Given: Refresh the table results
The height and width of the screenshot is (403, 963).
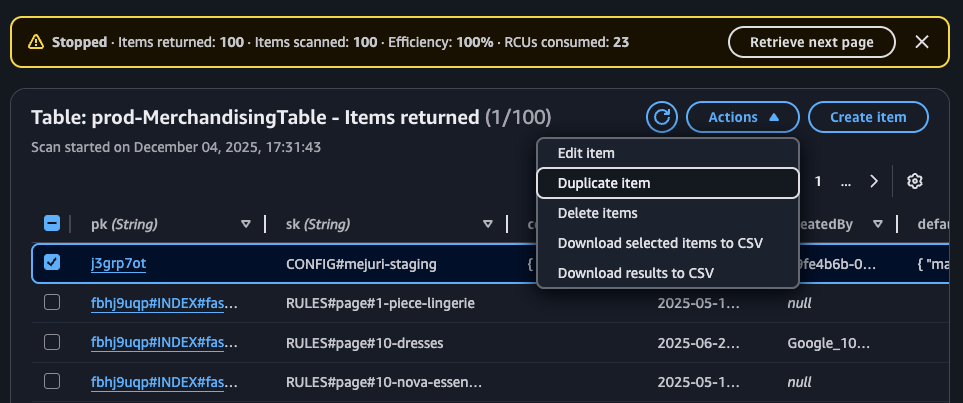Looking at the screenshot, I should coord(661,117).
